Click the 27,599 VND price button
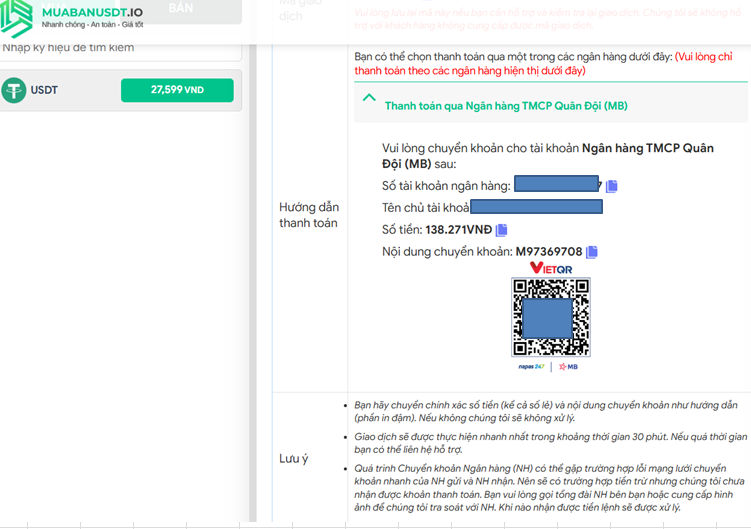The image size is (751, 529). 177,90
